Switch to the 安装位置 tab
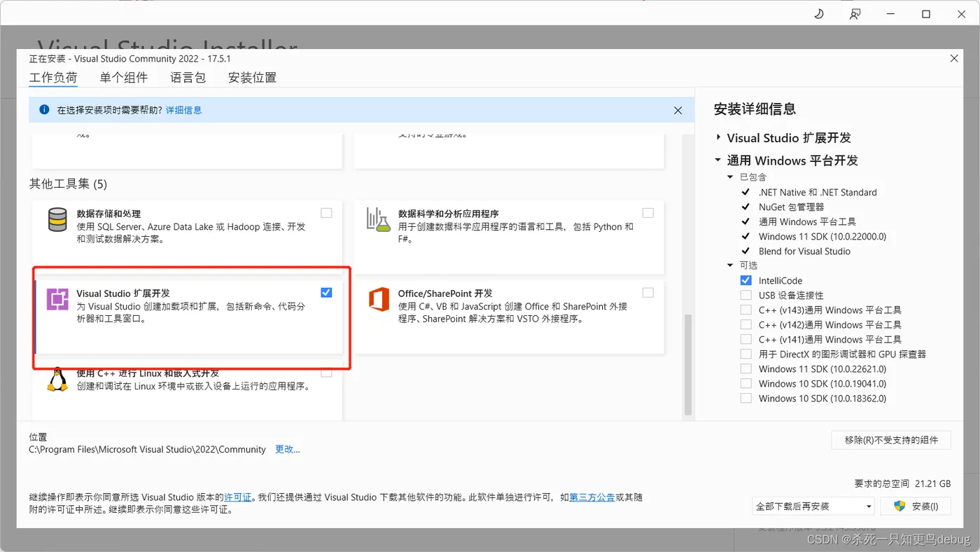The width and height of the screenshot is (980, 552). [x=252, y=78]
